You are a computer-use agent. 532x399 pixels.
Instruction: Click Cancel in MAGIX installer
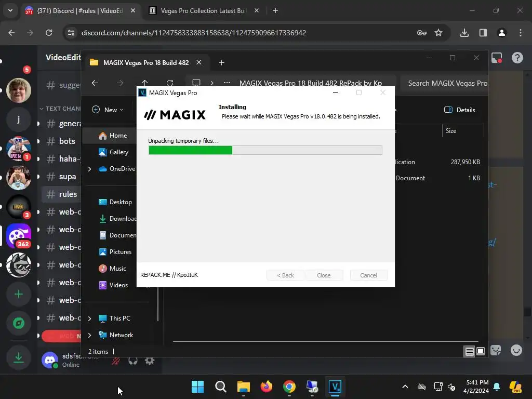point(368,275)
